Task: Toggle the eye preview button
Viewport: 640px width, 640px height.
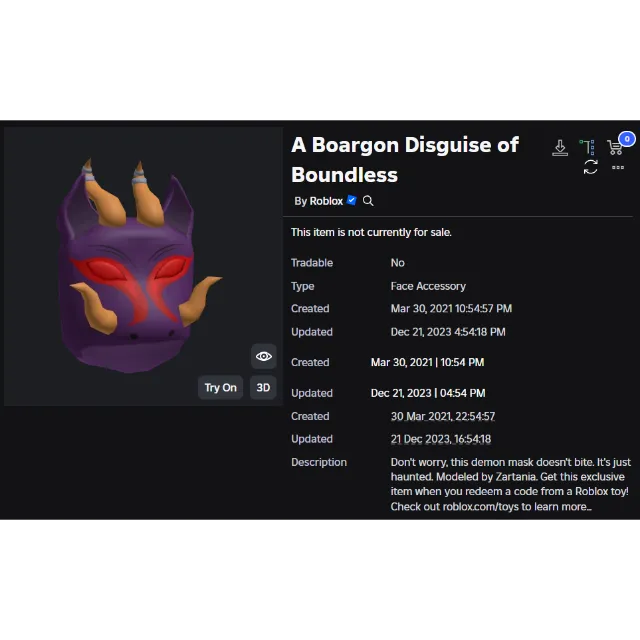Action: 263,357
